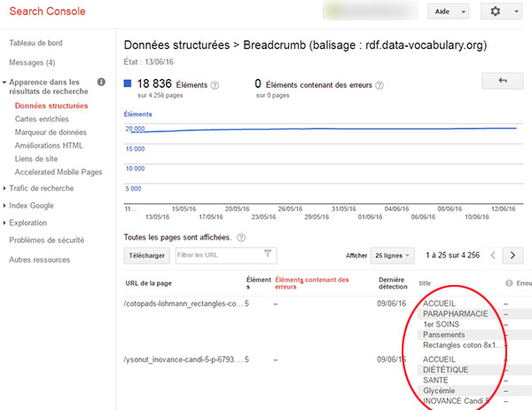532x410 pixels.
Task: Click help icon beside Éléments contenant des erreurs
Action: point(379,85)
